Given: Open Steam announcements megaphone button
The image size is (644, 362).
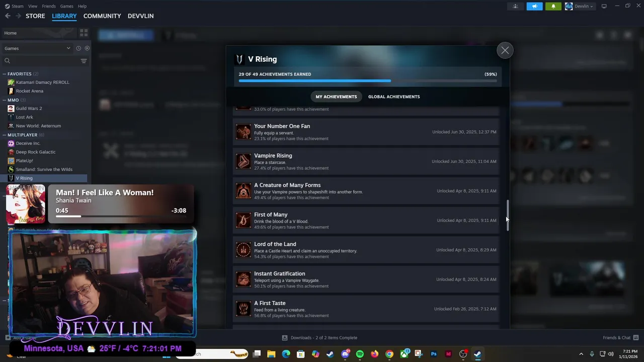Looking at the screenshot, I should click(x=534, y=6).
